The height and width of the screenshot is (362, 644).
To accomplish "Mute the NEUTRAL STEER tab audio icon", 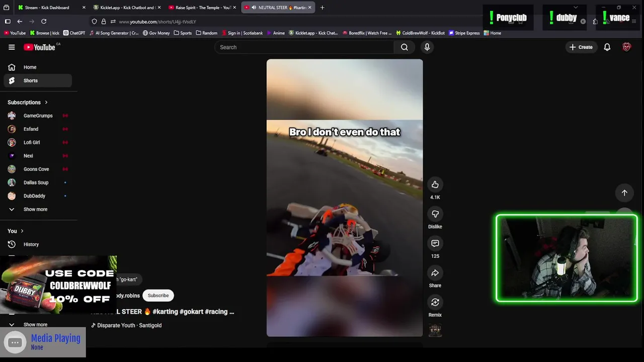I will [x=254, y=8].
